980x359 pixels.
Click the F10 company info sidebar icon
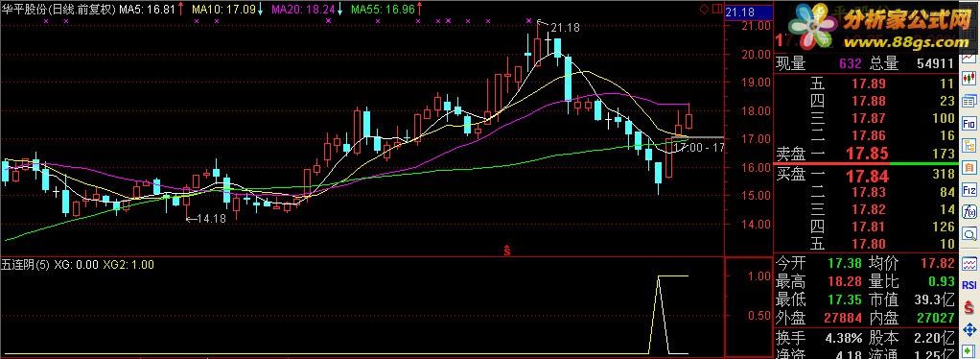click(x=969, y=123)
